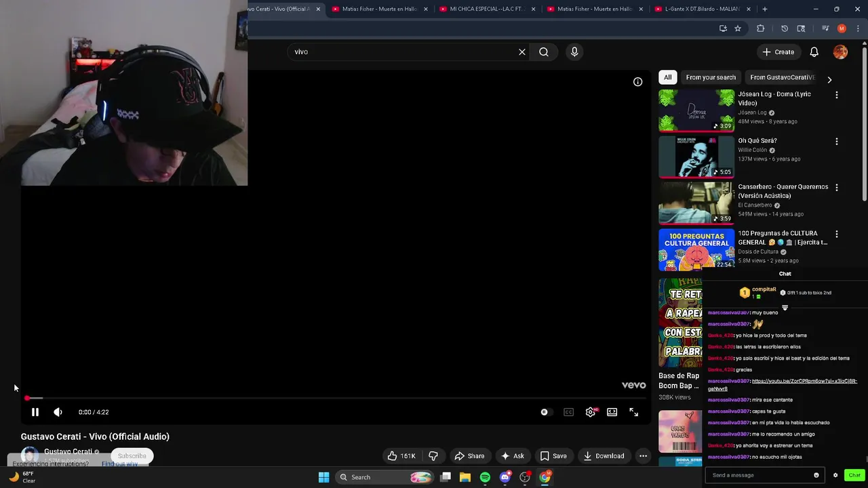This screenshot has width=868, height=488.
Task: Select the 'All' filter chip
Action: tap(667, 77)
